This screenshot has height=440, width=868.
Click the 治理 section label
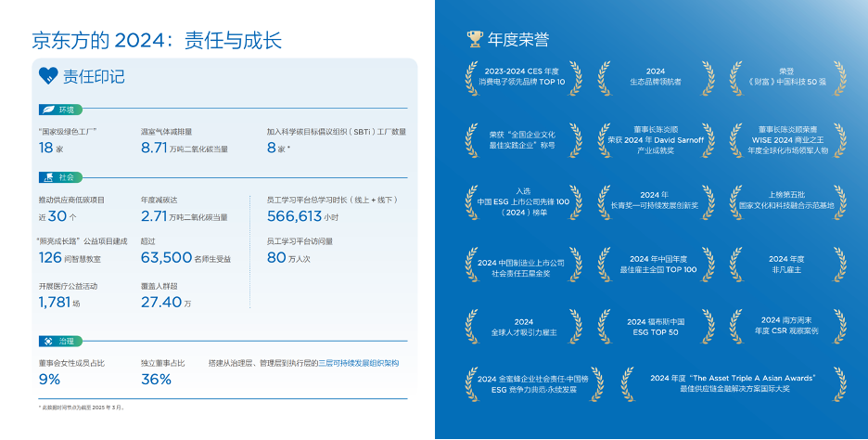click(67, 341)
